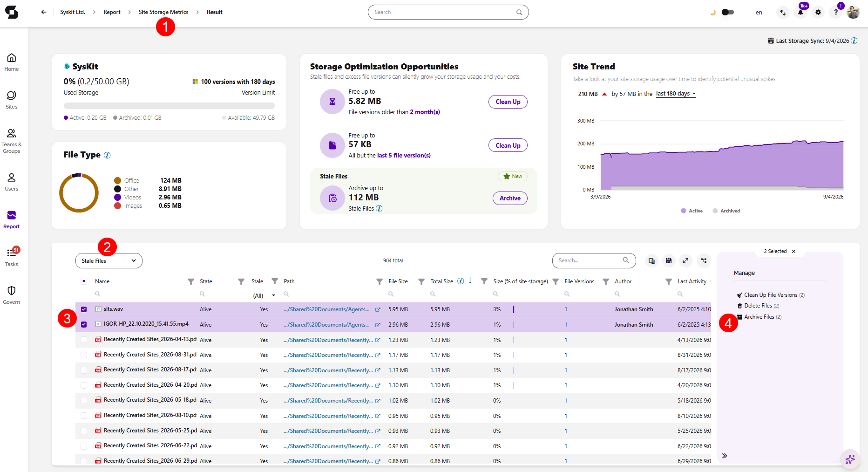Open the Path column filter
The width and height of the screenshot is (868, 472).
[380, 281]
